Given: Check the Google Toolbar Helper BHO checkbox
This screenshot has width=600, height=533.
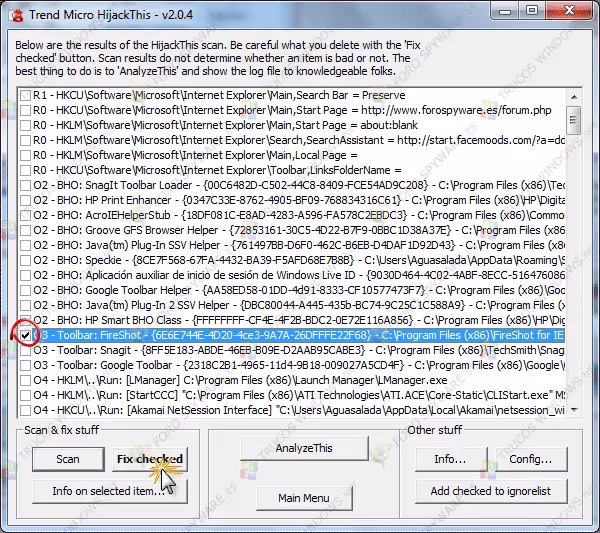Looking at the screenshot, I should pyautogui.click(x=25, y=290).
